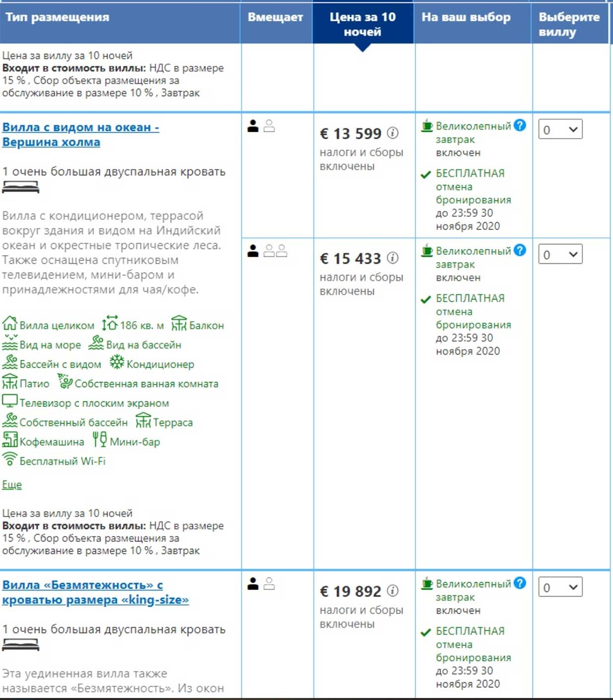Screen dimensions: 613x700
Task: Click help icon by third breakfast option
Action: 520,583
